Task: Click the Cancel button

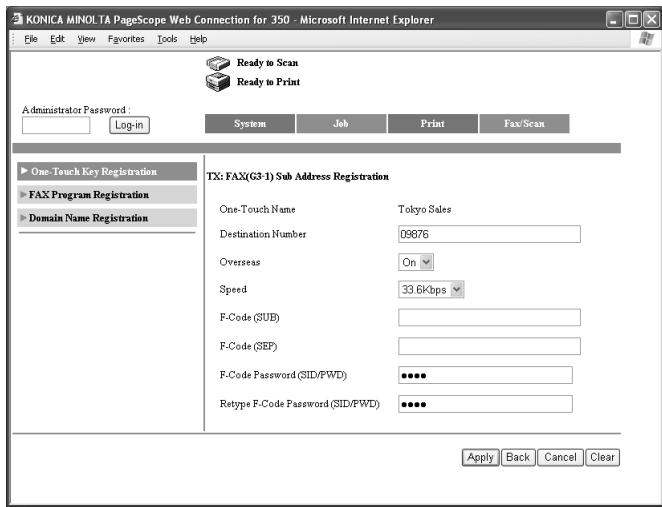Action: coord(560,457)
